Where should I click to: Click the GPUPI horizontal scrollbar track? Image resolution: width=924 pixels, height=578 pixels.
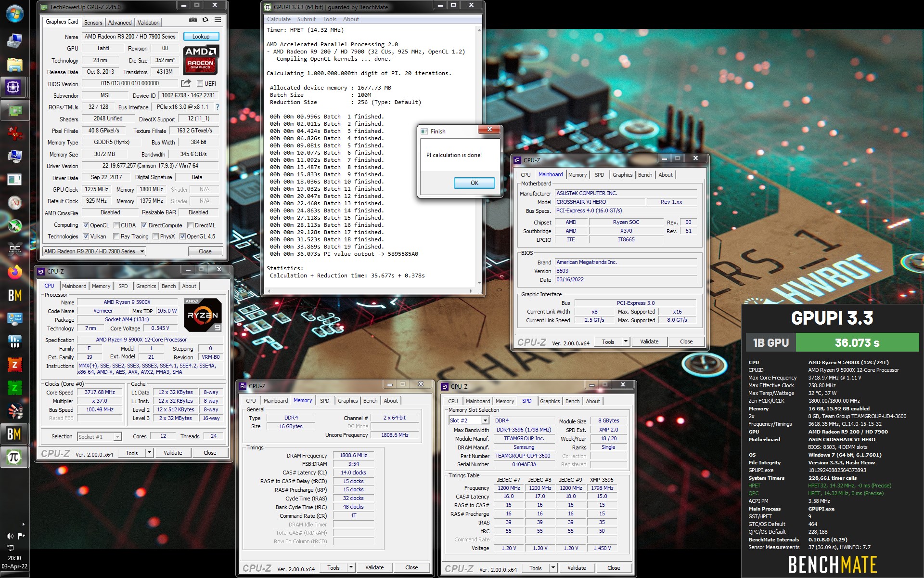pos(370,291)
